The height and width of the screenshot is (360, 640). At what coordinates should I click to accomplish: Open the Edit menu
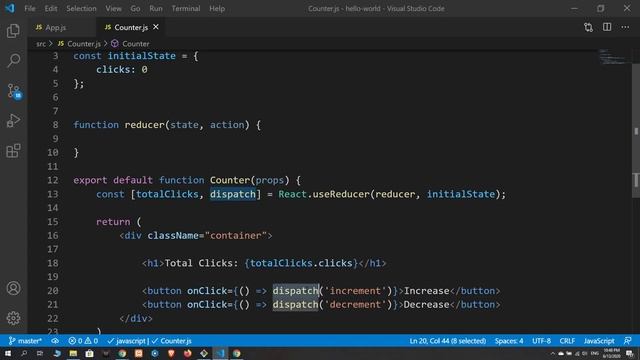click(x=51, y=8)
